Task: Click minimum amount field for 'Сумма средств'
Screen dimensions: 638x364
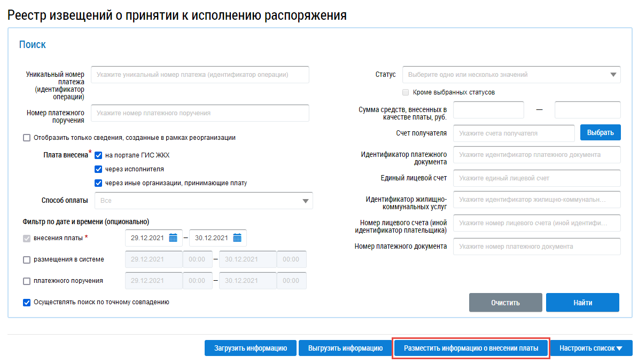Action: (x=489, y=110)
